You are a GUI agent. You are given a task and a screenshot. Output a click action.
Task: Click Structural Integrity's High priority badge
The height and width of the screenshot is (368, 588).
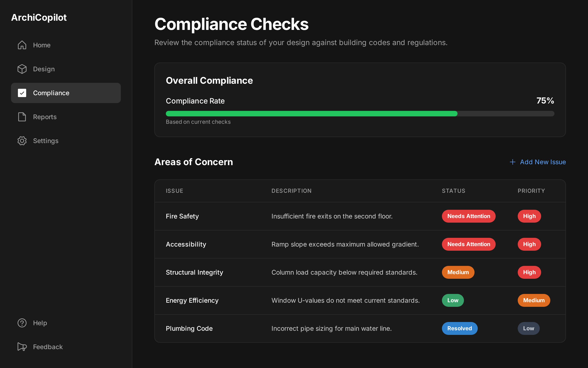529,272
